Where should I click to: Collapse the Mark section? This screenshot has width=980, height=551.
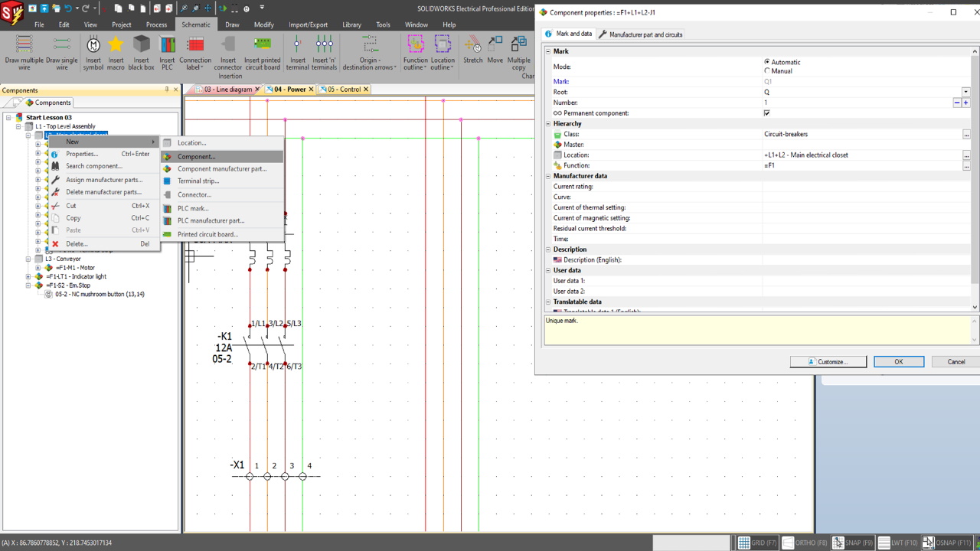548,51
